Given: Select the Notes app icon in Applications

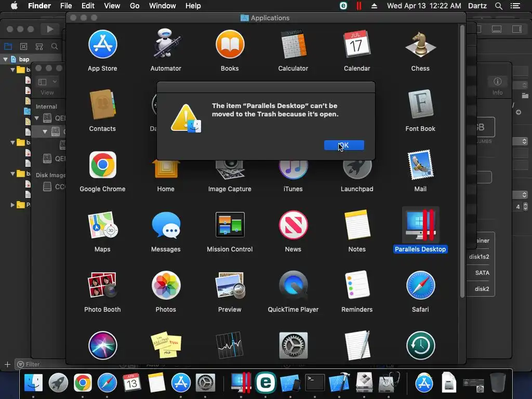Looking at the screenshot, I should point(356,225).
